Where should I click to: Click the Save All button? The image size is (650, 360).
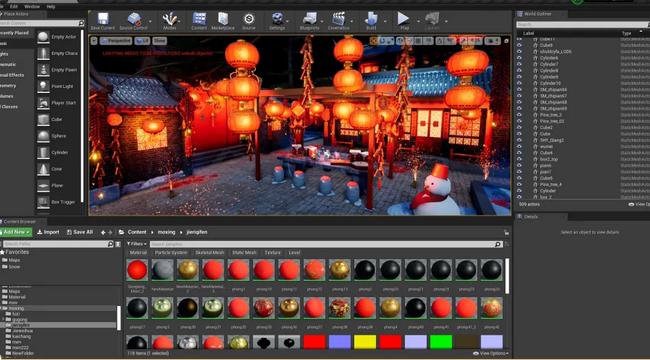pos(80,232)
